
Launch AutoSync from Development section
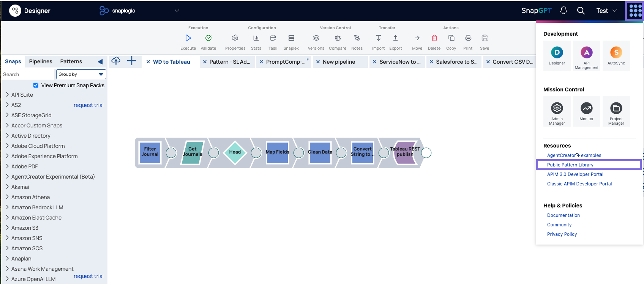(x=616, y=56)
